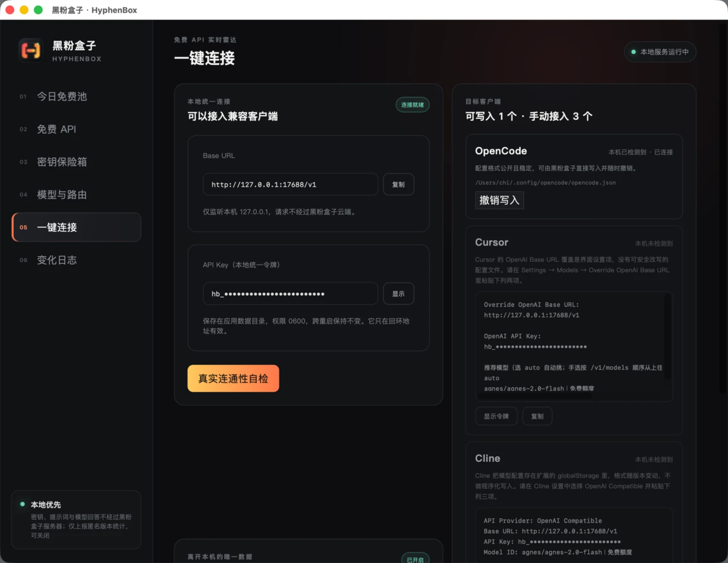Click 撤销写入 for OpenCode

[x=499, y=200]
